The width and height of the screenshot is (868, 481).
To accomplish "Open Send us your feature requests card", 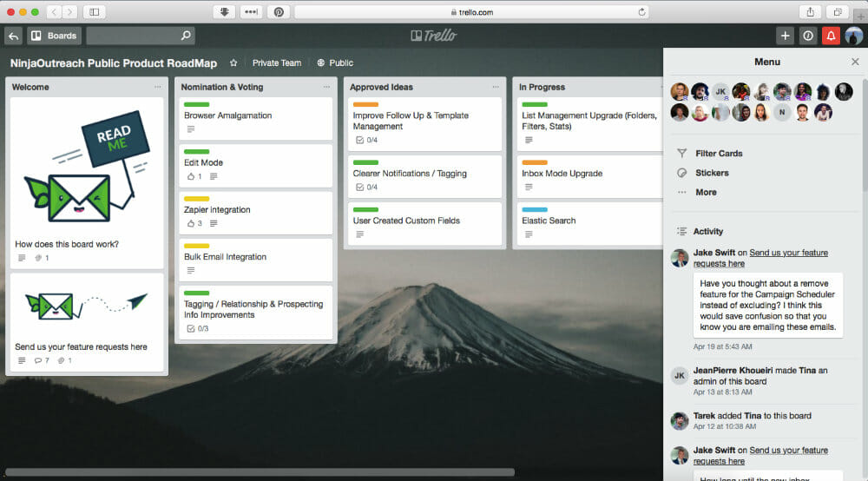I will (x=87, y=322).
